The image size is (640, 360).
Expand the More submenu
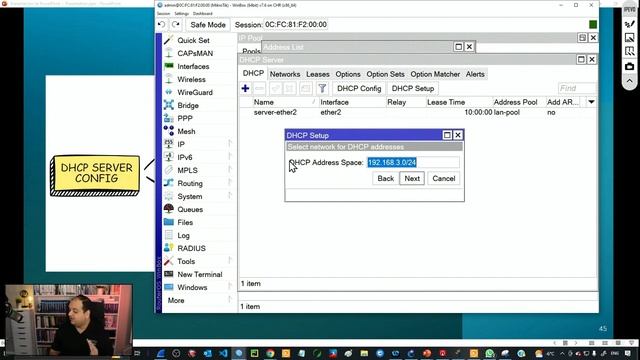pos(176,300)
